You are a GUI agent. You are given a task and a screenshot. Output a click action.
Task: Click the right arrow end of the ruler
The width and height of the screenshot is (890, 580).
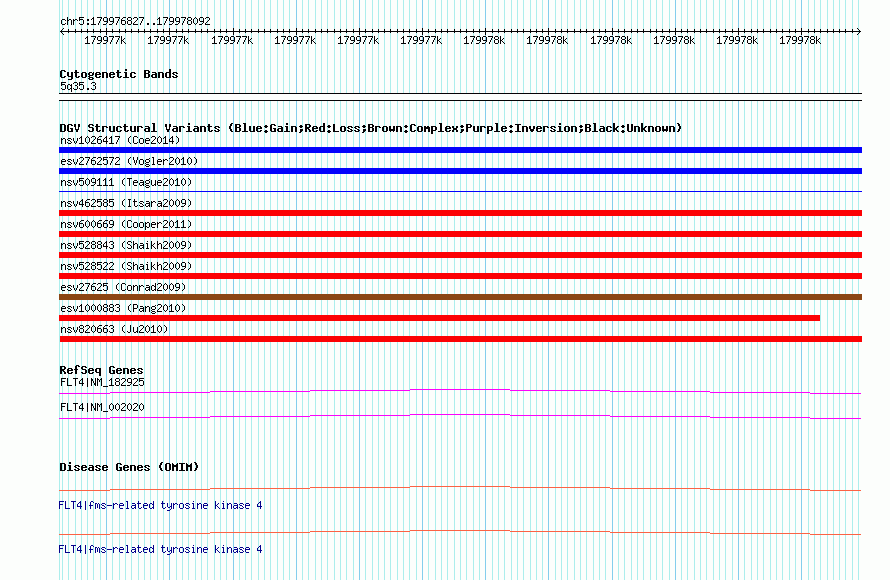click(859, 32)
